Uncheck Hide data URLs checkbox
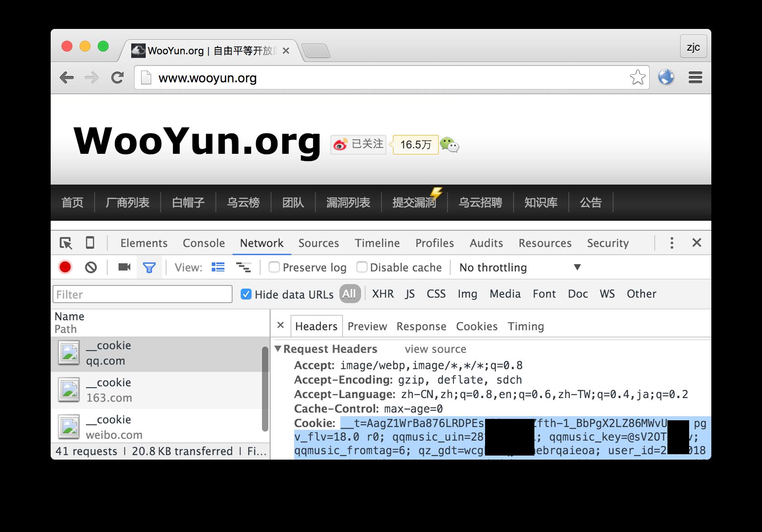This screenshot has width=762, height=532. tap(246, 294)
